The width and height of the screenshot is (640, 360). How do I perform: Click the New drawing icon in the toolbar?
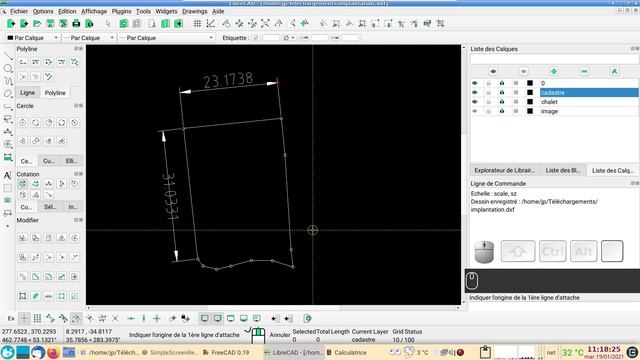[11, 24]
